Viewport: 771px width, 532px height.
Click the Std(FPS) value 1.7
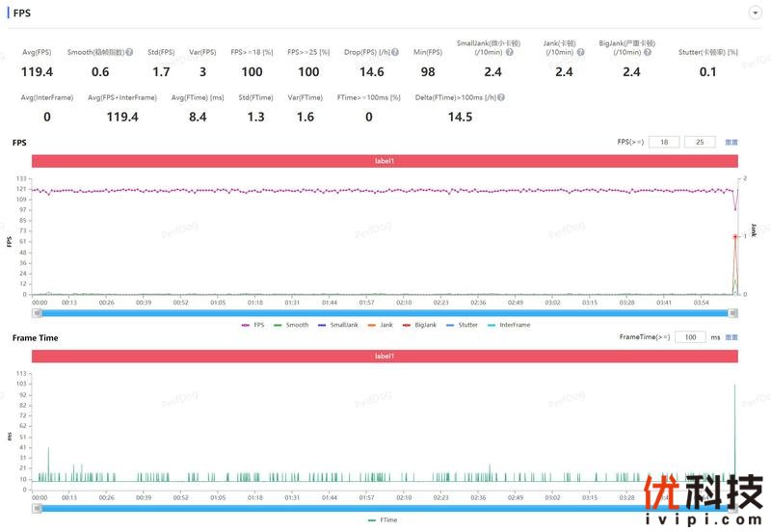click(161, 71)
